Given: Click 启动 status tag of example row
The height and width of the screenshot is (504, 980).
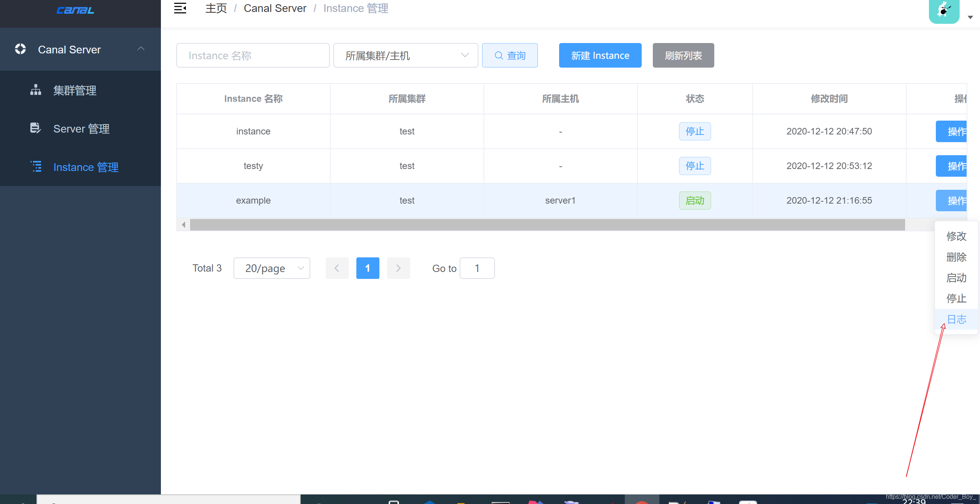Looking at the screenshot, I should [x=695, y=201].
